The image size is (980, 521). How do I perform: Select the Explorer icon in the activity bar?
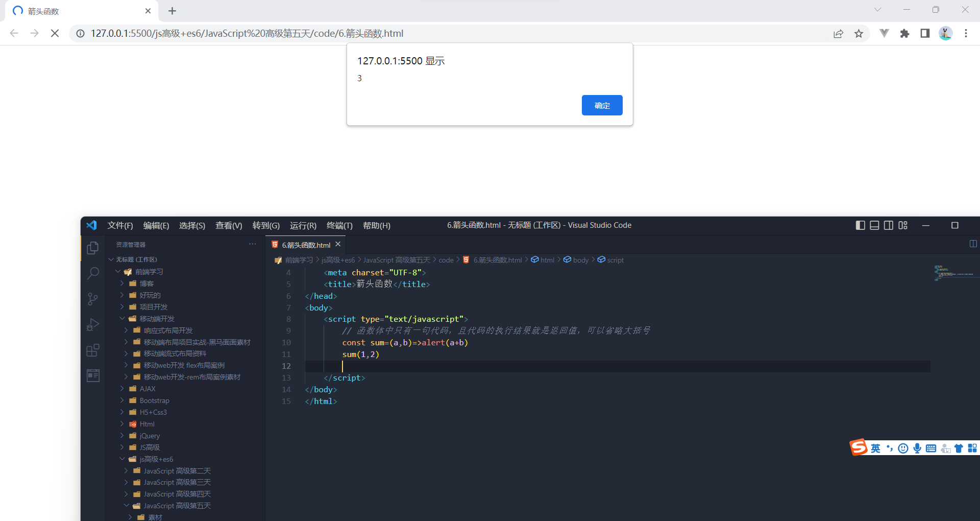(x=92, y=248)
